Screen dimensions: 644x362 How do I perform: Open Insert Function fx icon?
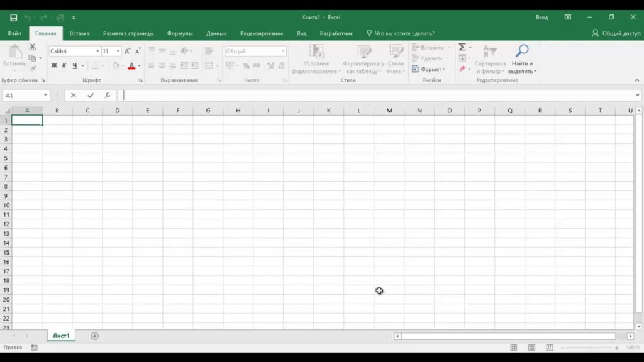click(107, 96)
